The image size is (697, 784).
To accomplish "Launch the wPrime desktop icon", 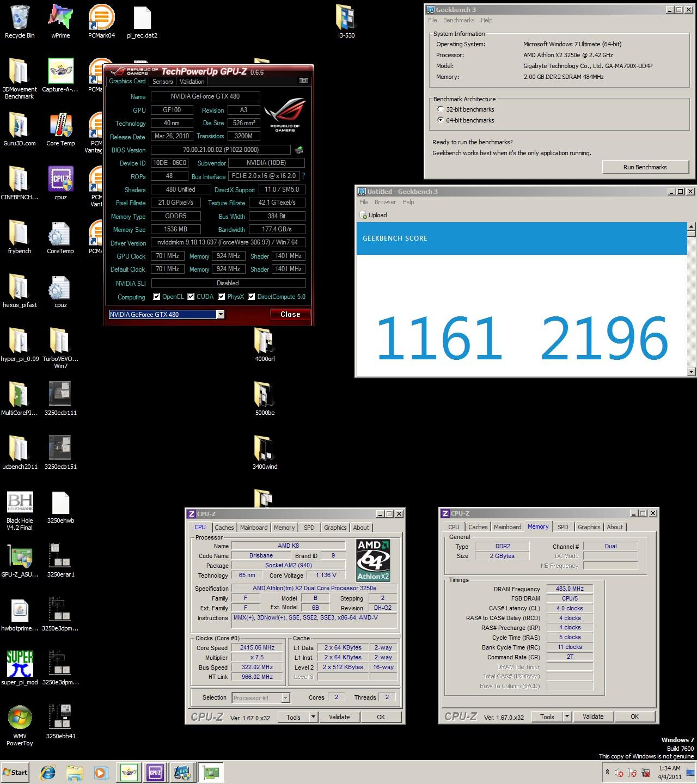I will pos(60,21).
